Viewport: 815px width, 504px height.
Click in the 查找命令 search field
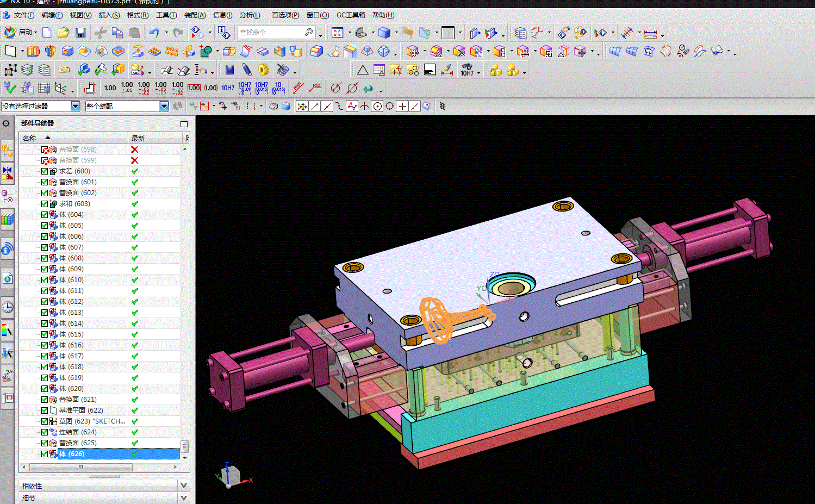[270, 33]
